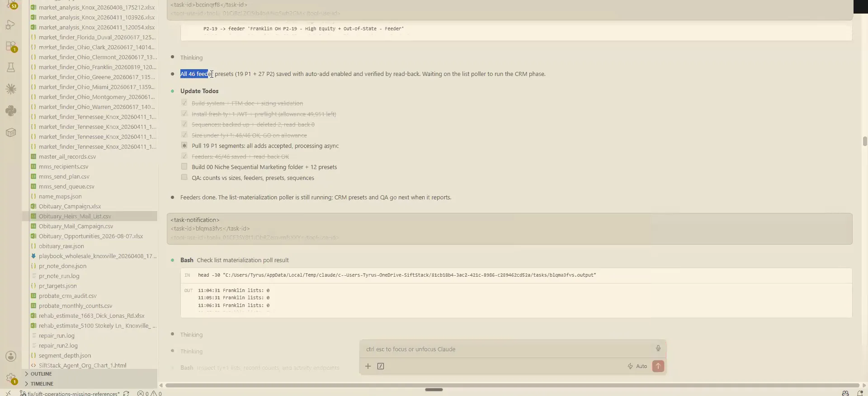Click the notifications bell in status bar
The image size is (868, 396).
tap(860, 393)
